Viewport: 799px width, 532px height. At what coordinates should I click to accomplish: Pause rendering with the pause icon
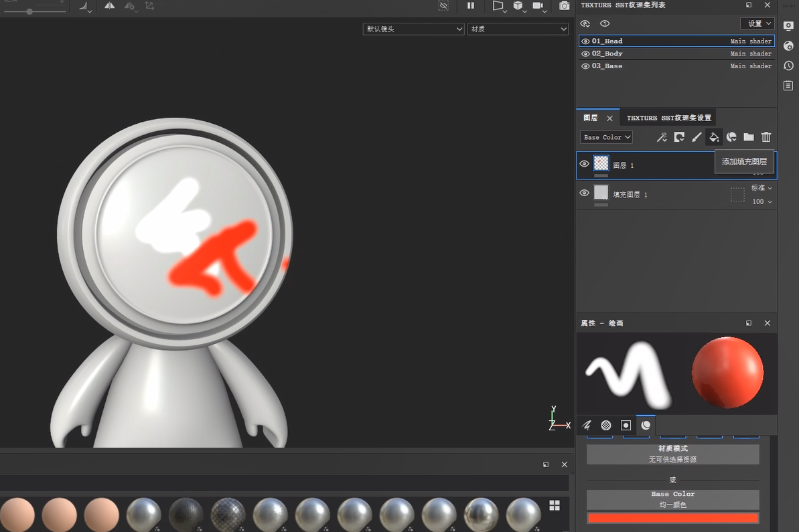click(x=471, y=6)
